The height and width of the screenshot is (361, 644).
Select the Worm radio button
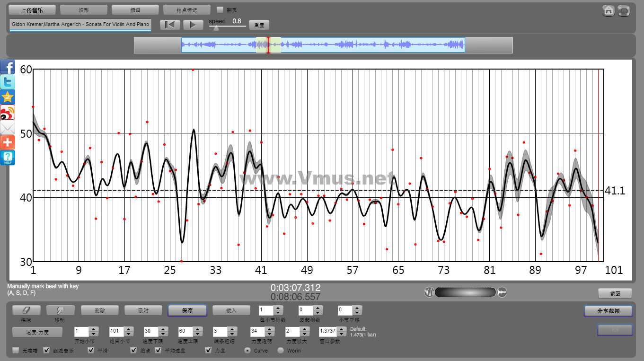(x=281, y=351)
